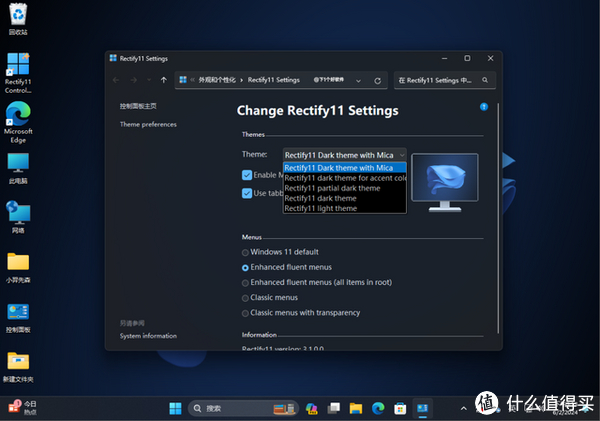Open the Task View taskbar icon
Viewport: 600px width, 421px height.
coord(334,408)
